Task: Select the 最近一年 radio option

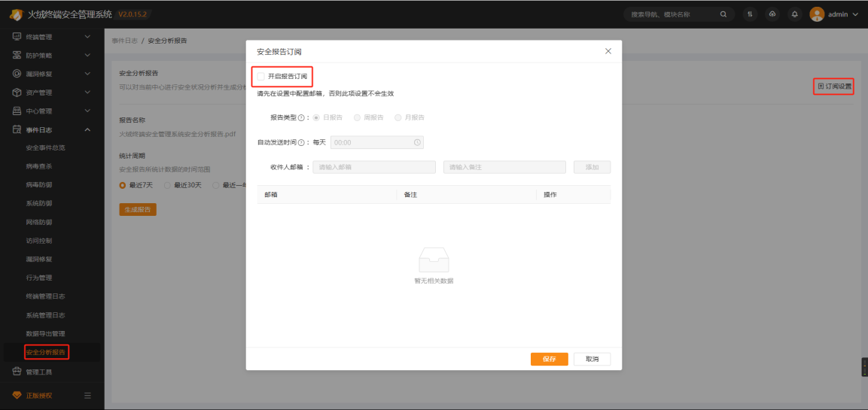Action: (x=216, y=185)
